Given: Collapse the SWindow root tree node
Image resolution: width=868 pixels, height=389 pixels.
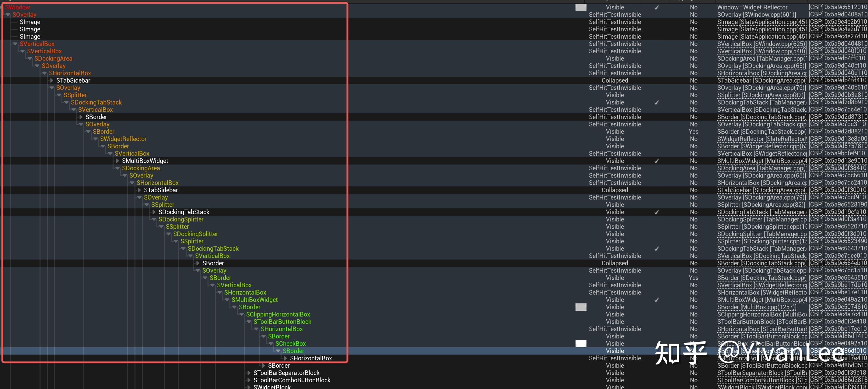Looking at the screenshot, I should (x=1, y=7).
